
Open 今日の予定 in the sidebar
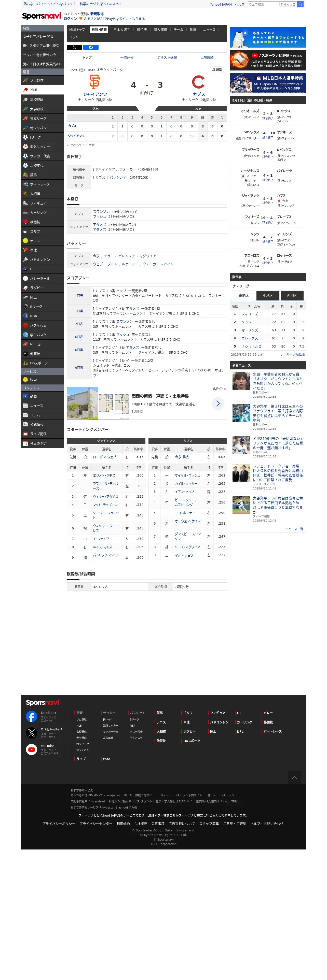pos(42,443)
